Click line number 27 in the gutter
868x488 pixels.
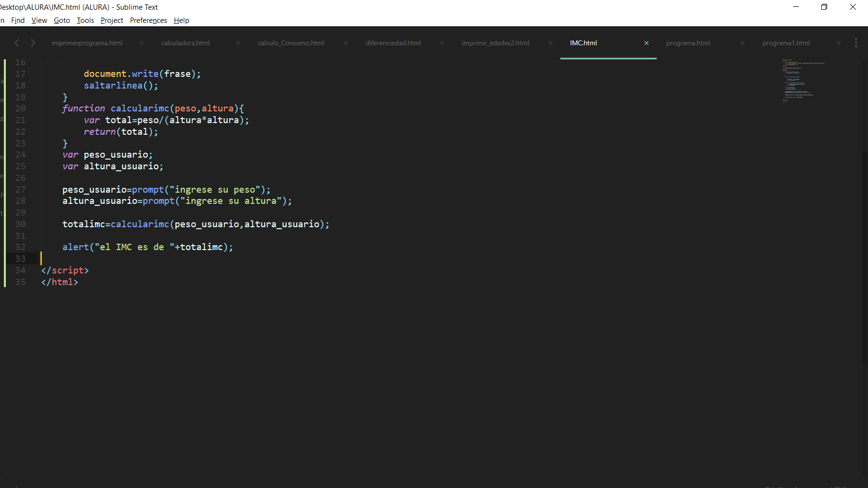(20, 190)
